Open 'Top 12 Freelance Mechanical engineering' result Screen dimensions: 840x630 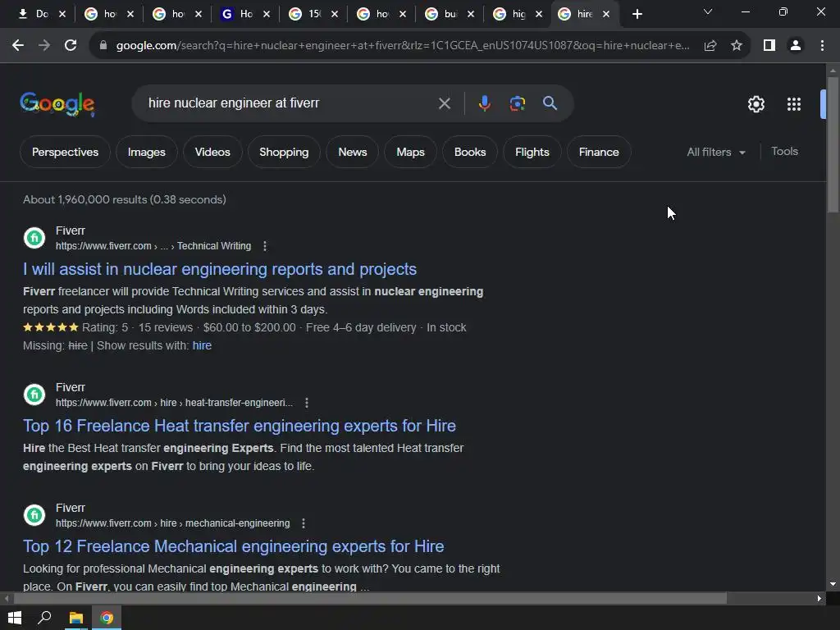pos(234,546)
